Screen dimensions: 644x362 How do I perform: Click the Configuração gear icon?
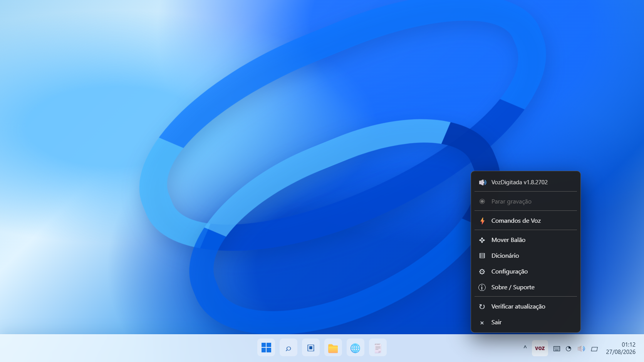pos(482,272)
